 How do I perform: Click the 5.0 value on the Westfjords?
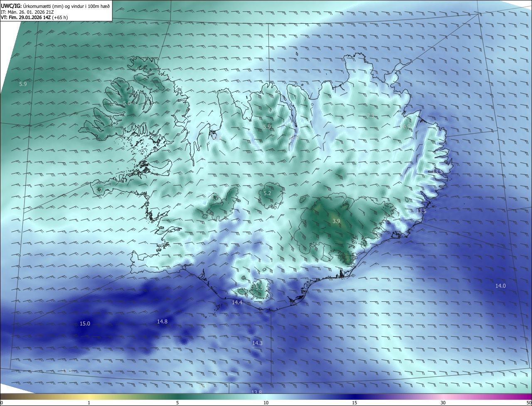click(x=127, y=103)
